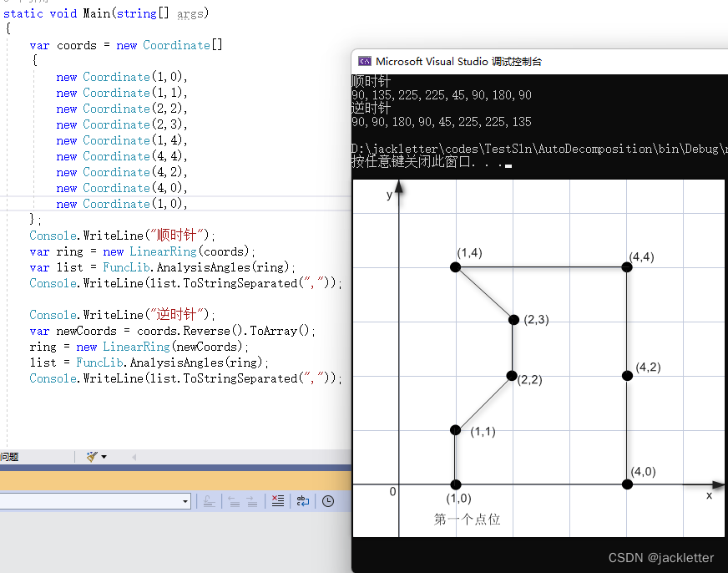Click the Microsoft Visual Studio debug console title
Image resolution: width=728 pixels, height=573 pixels.
[458, 61]
